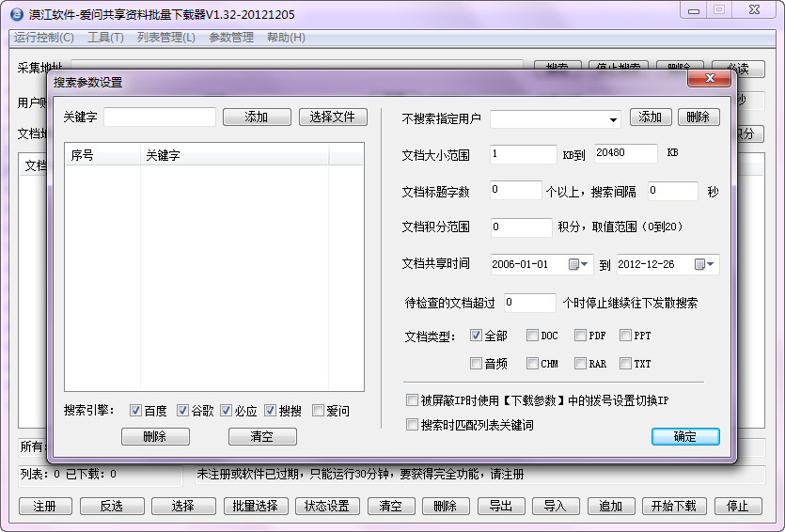Image resolution: width=785 pixels, height=532 pixels.
Task: Open the 列表管理(L) menu
Action: click(x=166, y=38)
